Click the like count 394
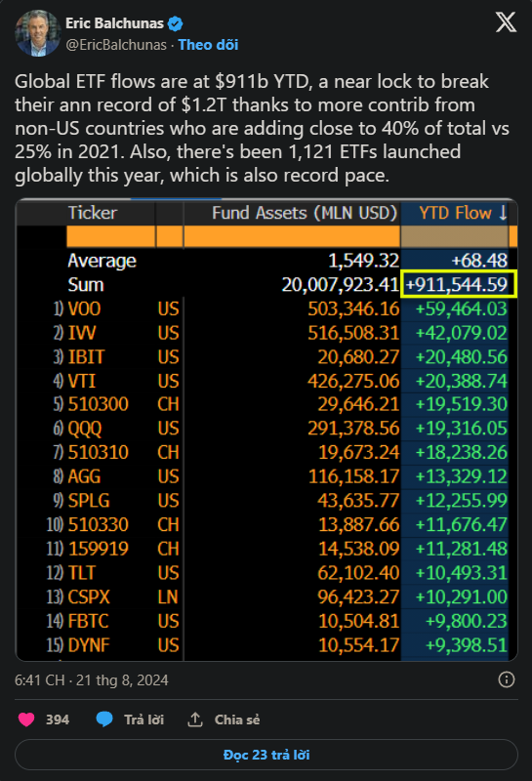This screenshot has height=781, width=532. point(58,719)
